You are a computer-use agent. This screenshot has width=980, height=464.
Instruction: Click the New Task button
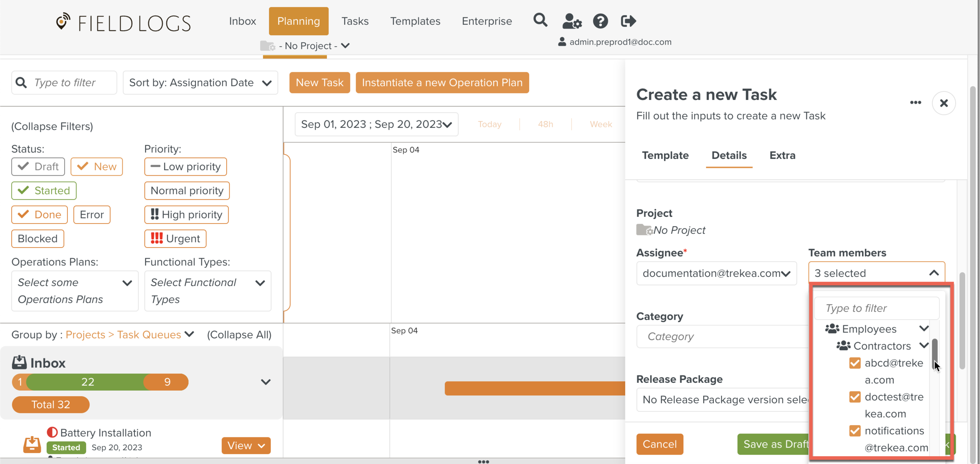pyautogui.click(x=319, y=83)
